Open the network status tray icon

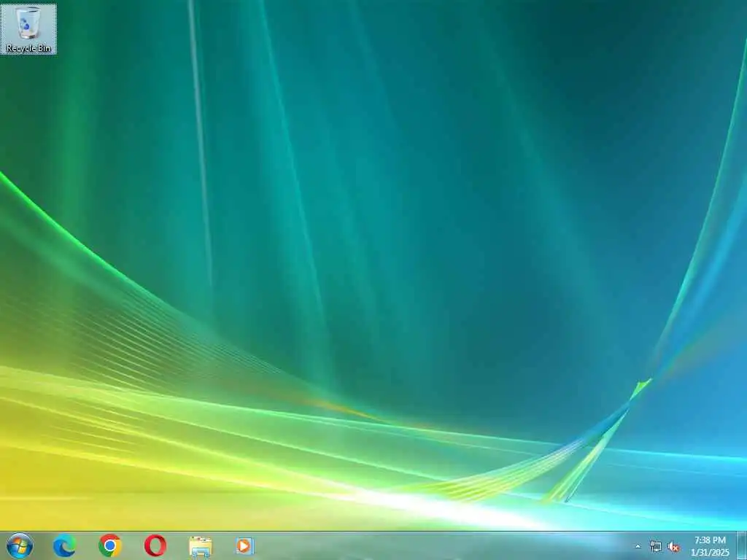656,547
